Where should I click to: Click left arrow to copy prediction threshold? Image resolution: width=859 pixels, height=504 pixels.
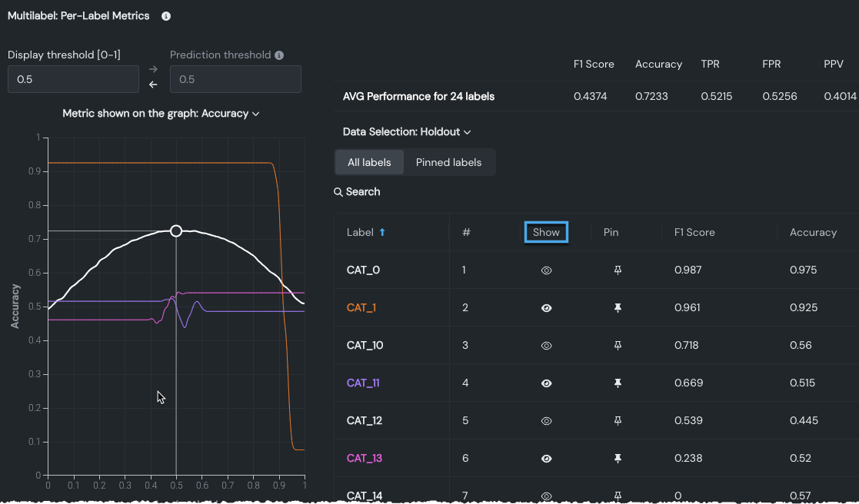tap(153, 85)
